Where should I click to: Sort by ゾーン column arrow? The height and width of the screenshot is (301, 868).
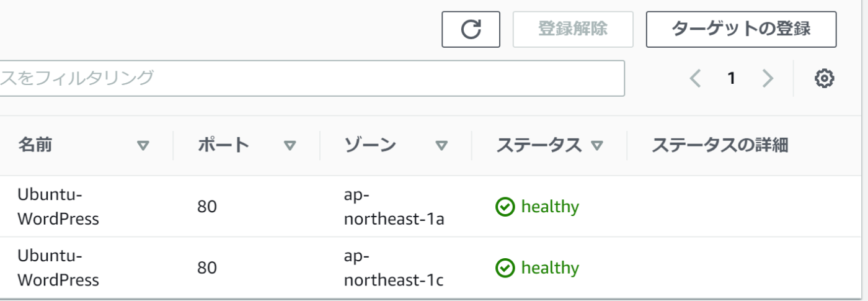click(441, 146)
